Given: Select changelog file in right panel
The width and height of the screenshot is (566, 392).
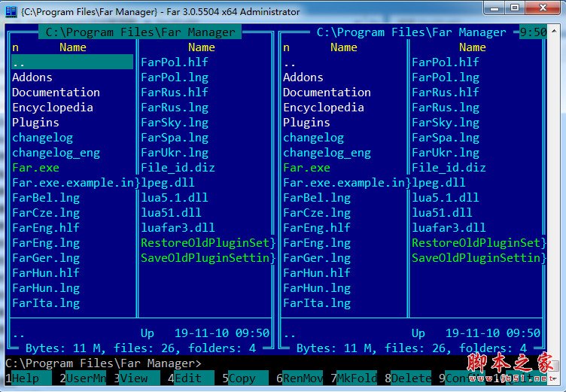Looking at the screenshot, I should coord(314,138).
